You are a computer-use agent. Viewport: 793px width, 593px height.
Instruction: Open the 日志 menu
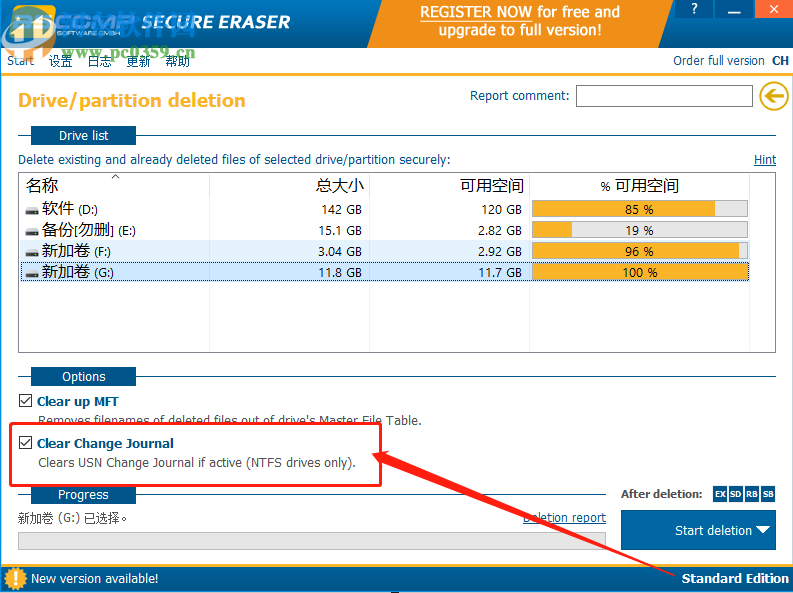tap(99, 61)
